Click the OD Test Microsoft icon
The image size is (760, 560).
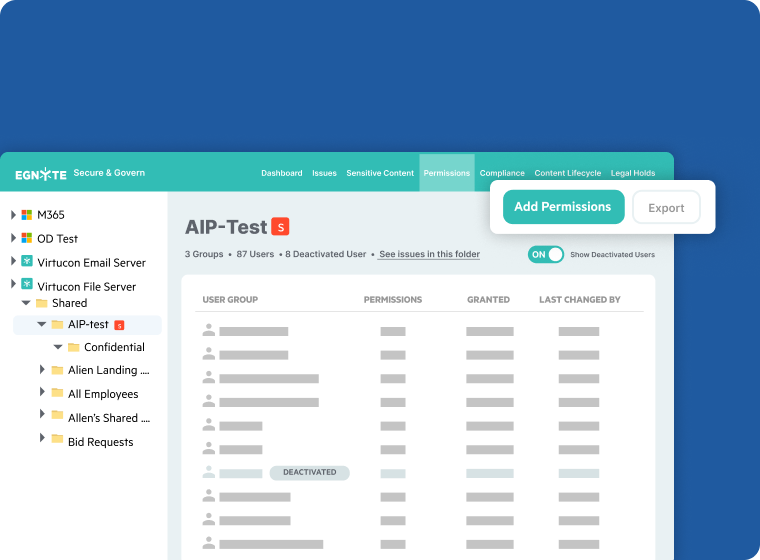tap(27, 239)
